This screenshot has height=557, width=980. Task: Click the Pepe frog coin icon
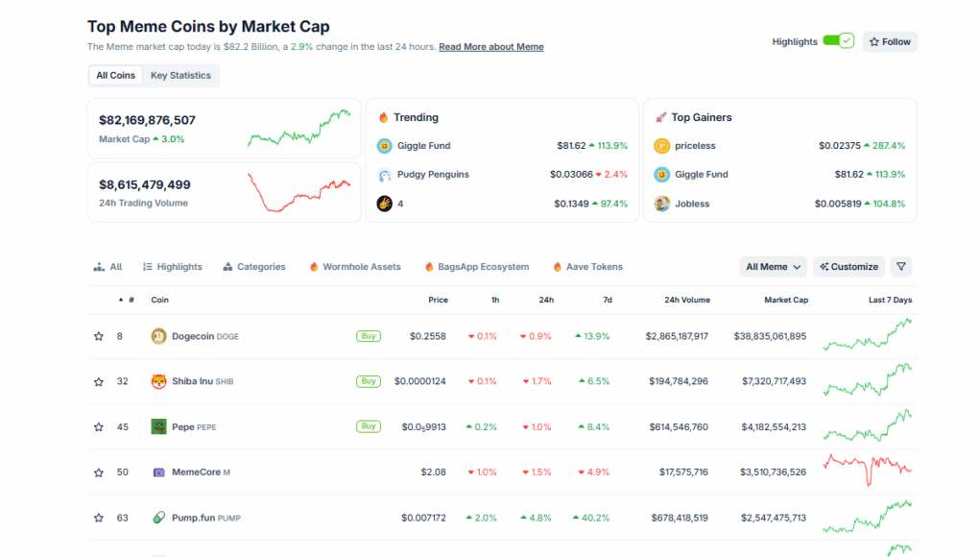[159, 426]
